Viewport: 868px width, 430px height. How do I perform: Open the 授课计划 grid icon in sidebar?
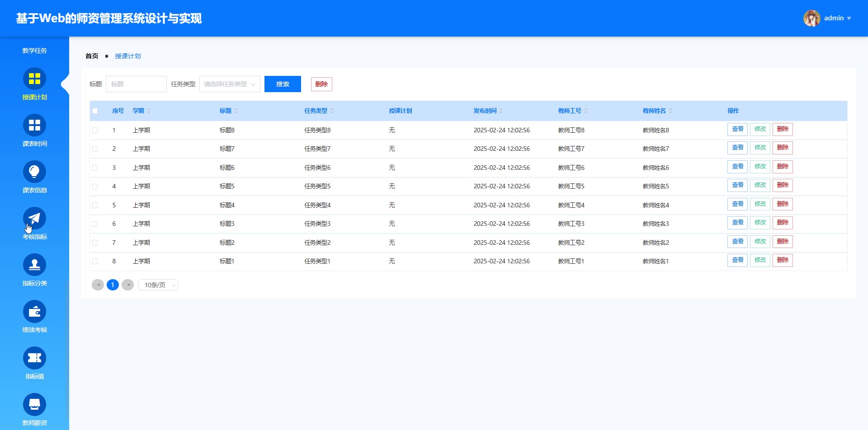coord(34,79)
